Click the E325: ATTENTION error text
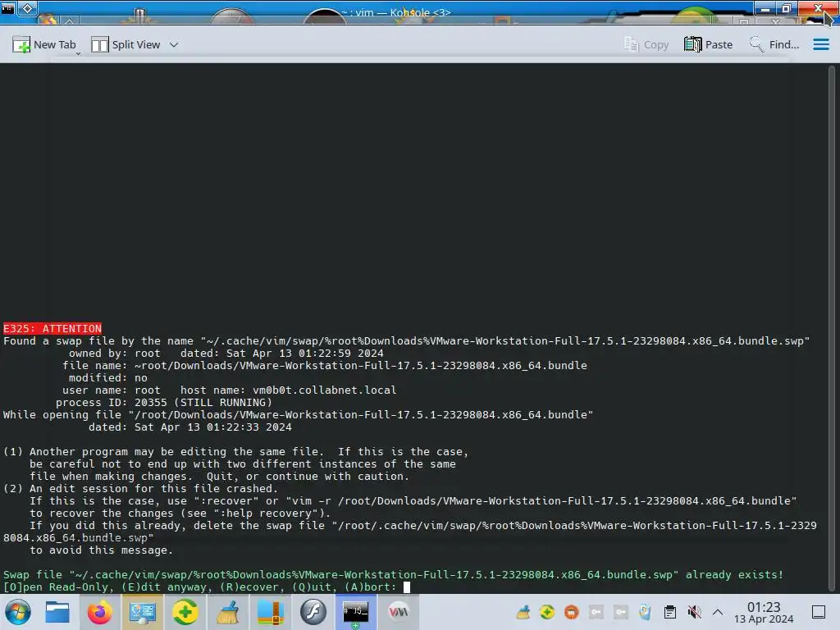Screen dimensions: 840x630 point(52,328)
